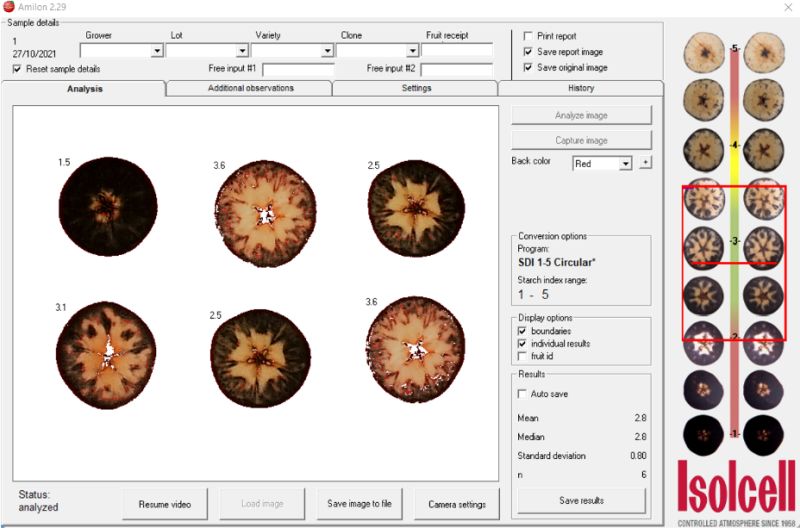This screenshot has height=528, width=800.
Task: Select the apple slice scored 3.1
Action: pyautogui.click(x=106, y=355)
